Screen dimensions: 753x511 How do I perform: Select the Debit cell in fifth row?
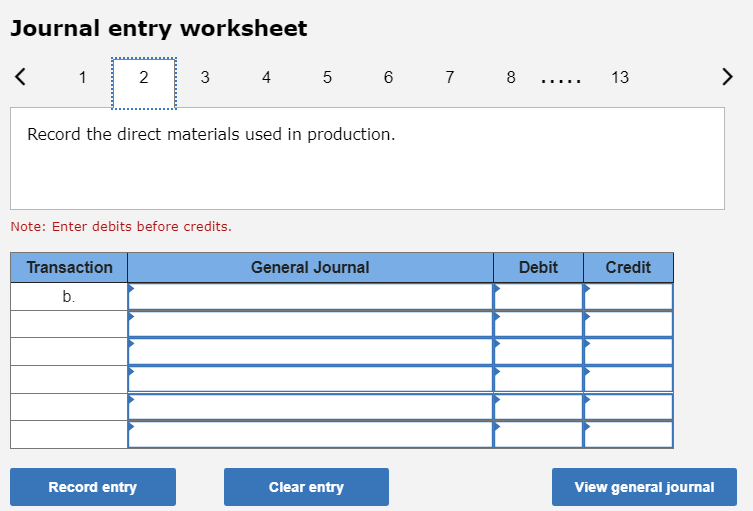[x=538, y=407]
